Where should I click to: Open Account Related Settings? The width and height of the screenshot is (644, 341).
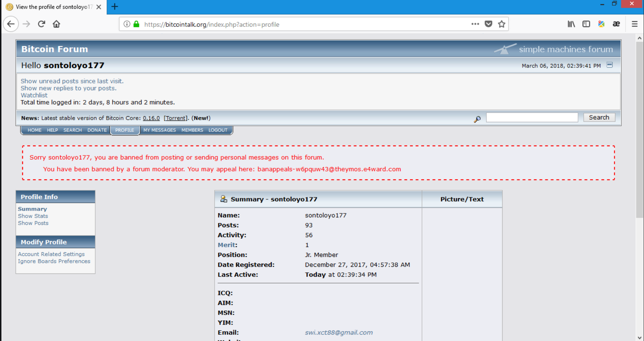coord(51,254)
